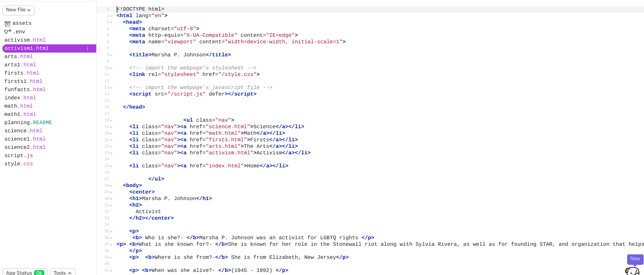Viewport: 644px width, 275px height.
Task: Open the New File dropdown
Action: (19, 10)
